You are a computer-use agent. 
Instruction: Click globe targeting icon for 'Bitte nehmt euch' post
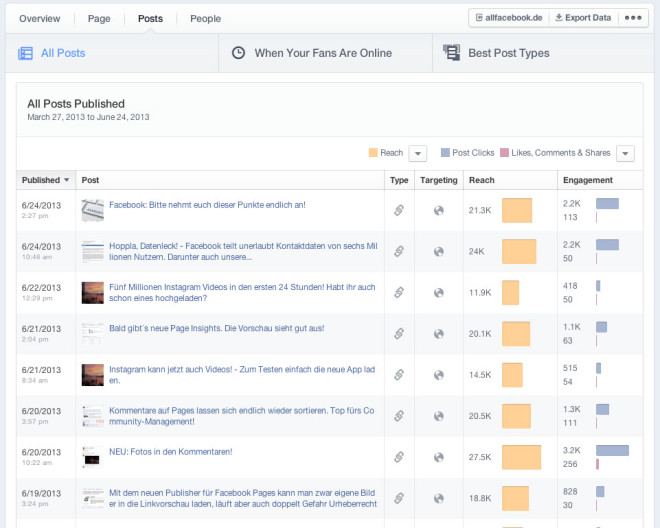click(x=439, y=210)
